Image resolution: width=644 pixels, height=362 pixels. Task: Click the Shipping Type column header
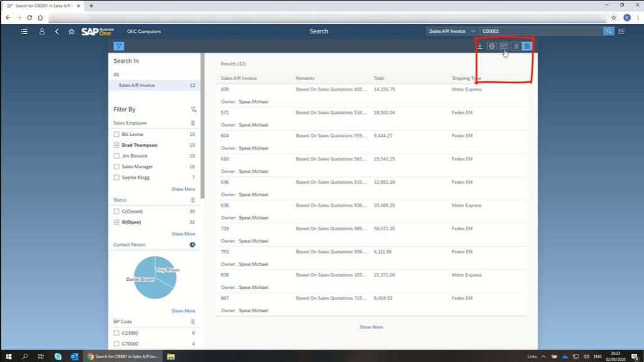point(466,78)
